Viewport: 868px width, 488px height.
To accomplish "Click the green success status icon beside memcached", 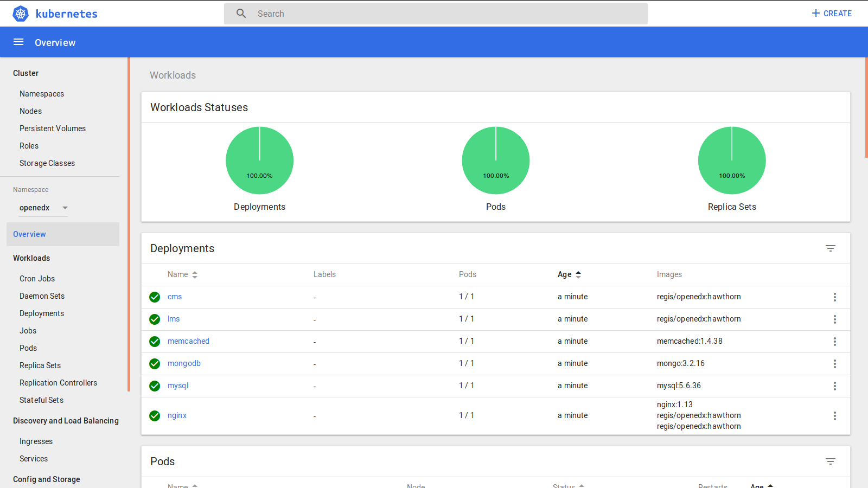I will click(154, 342).
